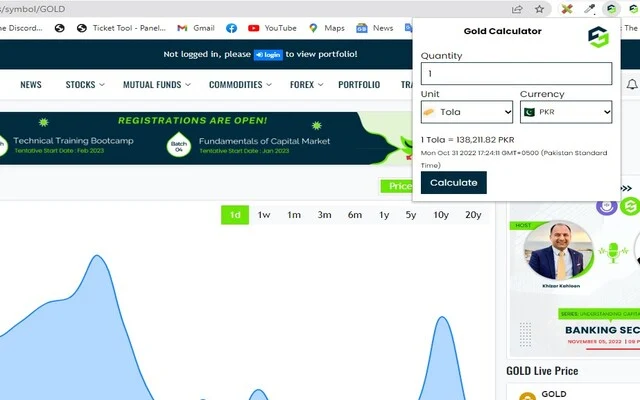Screen dimensions: 640x400
Task: Open the Unit dropdown showing Tola
Action: pos(467,112)
